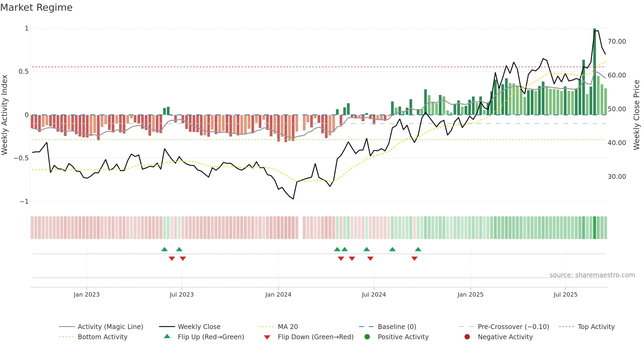Click the Weekly Close Price axis title
644x362 pixels.
[636, 115]
